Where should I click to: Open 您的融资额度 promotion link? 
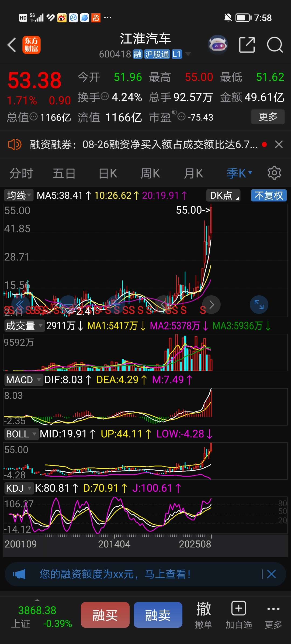tap(115, 574)
